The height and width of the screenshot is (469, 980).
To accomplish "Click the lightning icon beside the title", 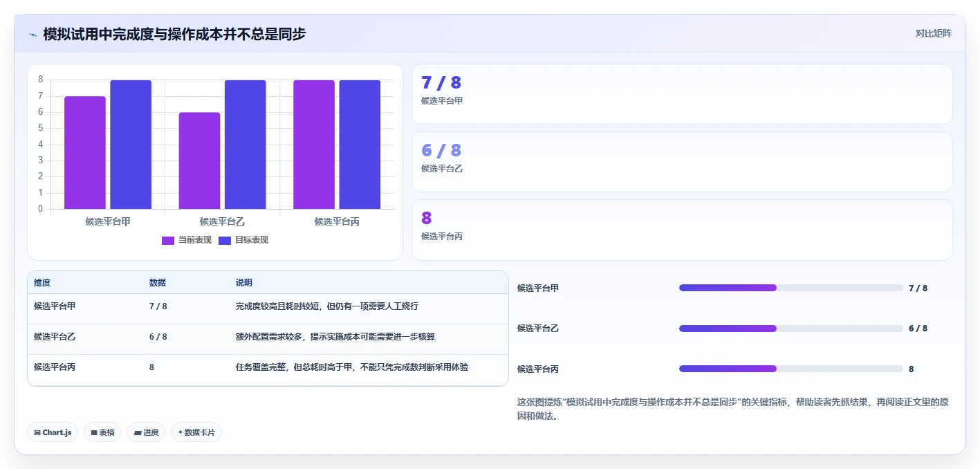I will click(33, 35).
